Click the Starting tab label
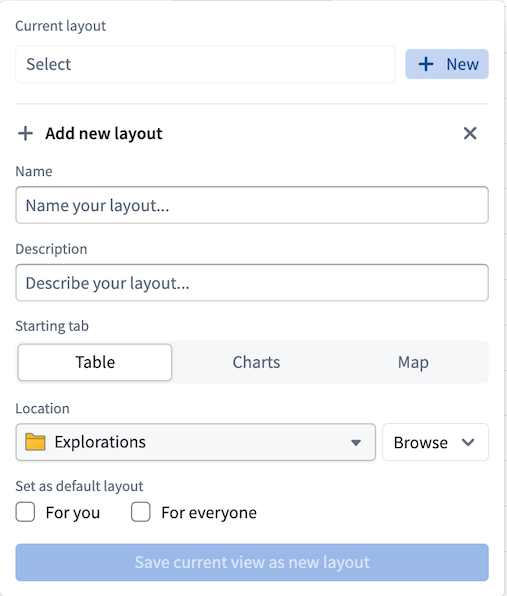This screenshot has width=507, height=596. (52, 326)
